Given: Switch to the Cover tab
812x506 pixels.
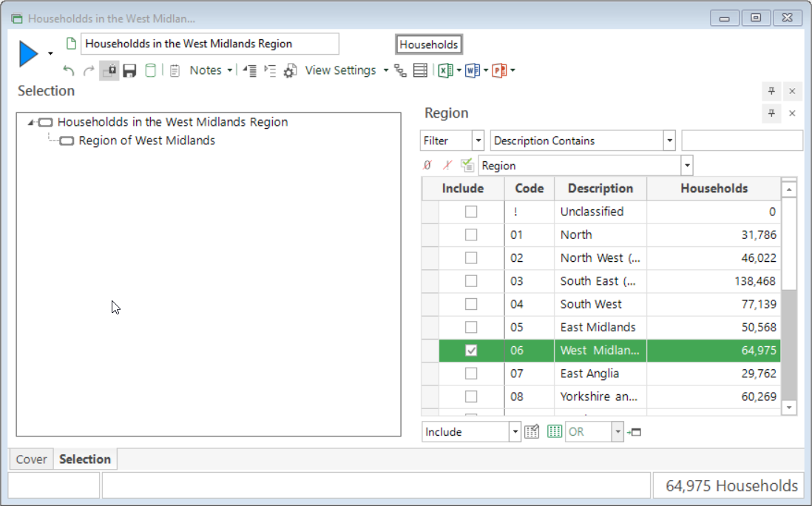Looking at the screenshot, I should 31,459.
